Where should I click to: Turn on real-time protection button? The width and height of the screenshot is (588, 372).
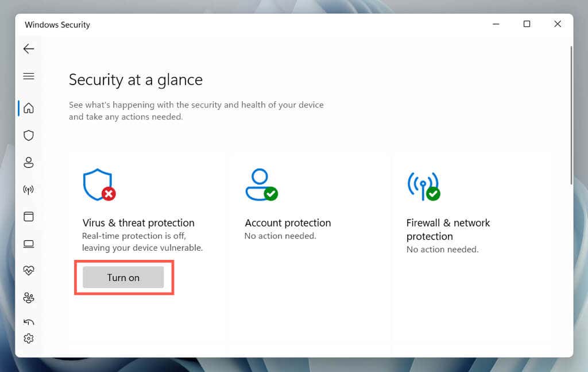click(x=123, y=277)
